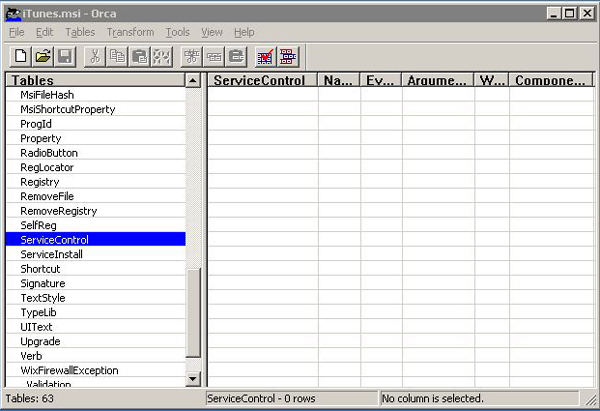Select the ServiceInstall table
This screenshot has height=411, width=600.
click(51, 254)
